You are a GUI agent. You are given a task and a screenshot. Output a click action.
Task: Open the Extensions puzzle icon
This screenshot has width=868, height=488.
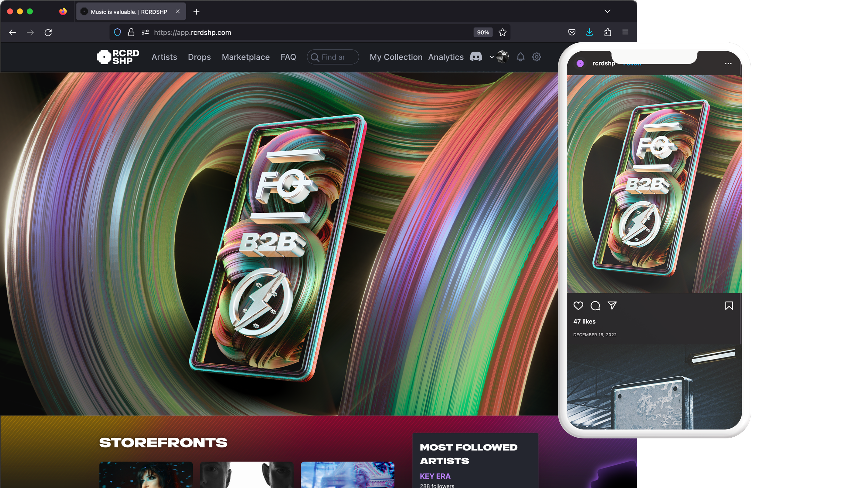point(608,32)
